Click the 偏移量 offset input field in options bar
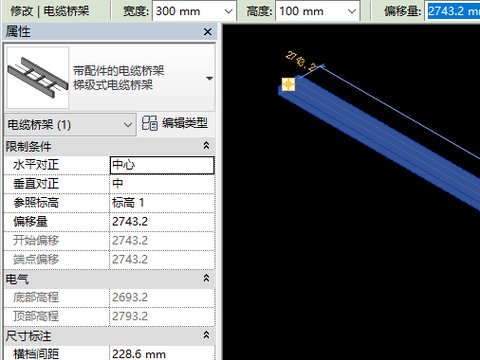The height and width of the screenshot is (360, 480). tap(453, 11)
